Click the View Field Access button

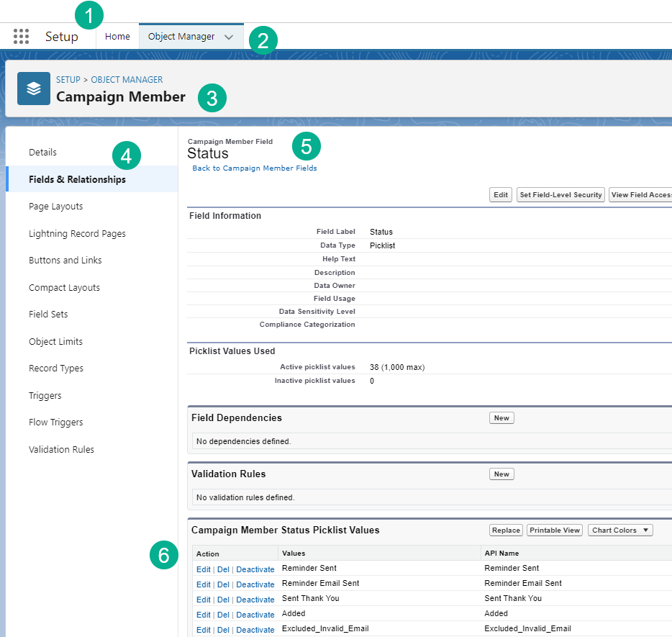click(644, 194)
